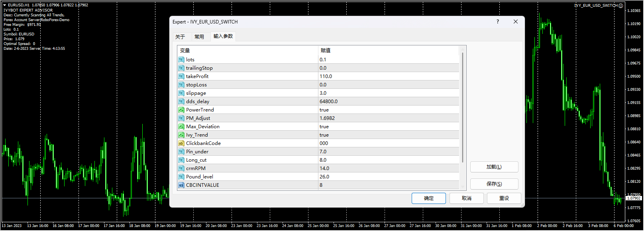
Task: Click the PM_Adjust variable icon
Action: coord(181,118)
